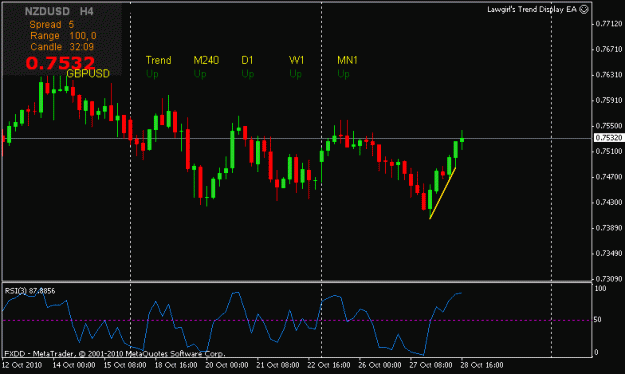Viewport: 625px width, 374px height.
Task: Click the RSI 0 level label
Action: 596,352
